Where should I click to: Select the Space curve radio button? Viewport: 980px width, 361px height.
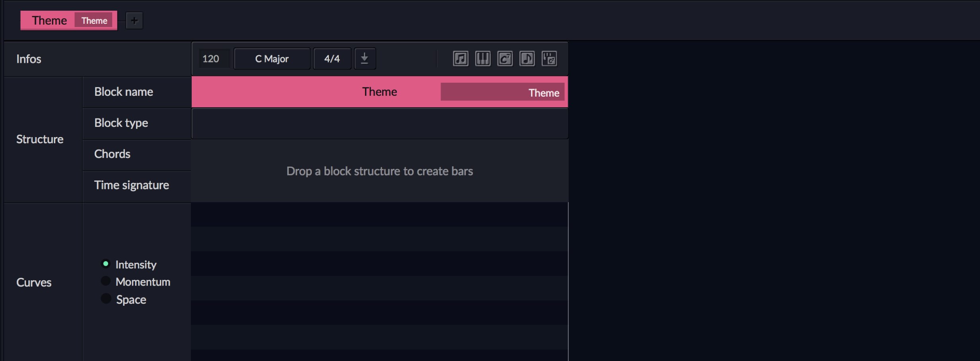(106, 299)
